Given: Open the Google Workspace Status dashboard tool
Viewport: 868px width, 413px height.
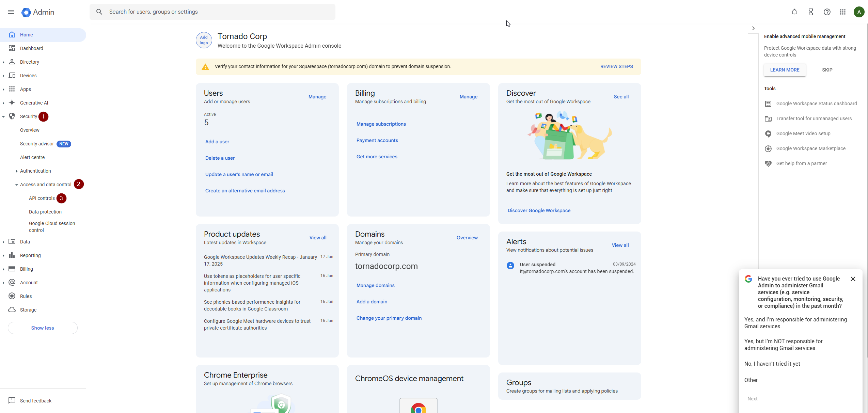Looking at the screenshot, I should tap(816, 104).
